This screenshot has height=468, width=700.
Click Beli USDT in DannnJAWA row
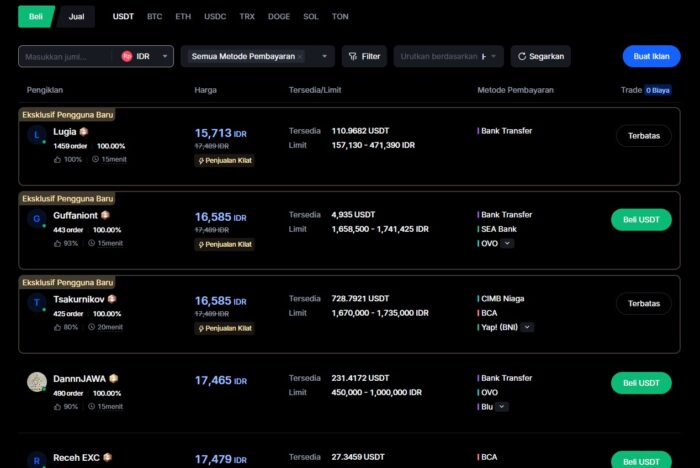pos(641,383)
